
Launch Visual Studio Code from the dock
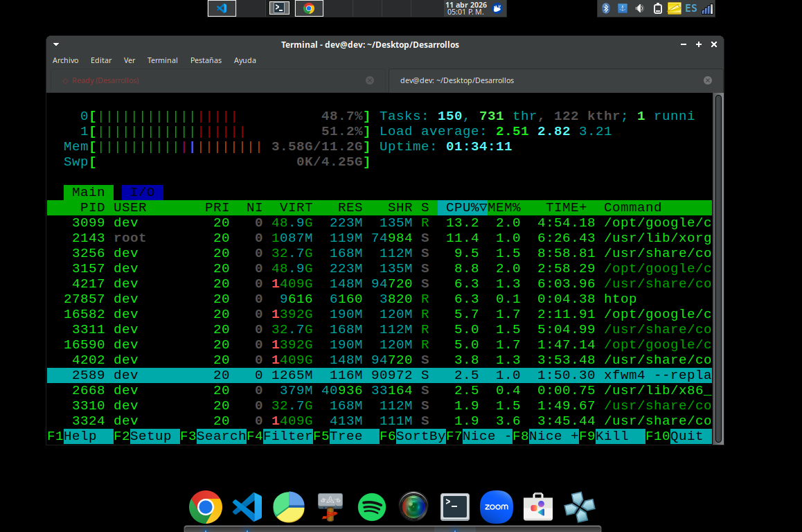(x=247, y=507)
